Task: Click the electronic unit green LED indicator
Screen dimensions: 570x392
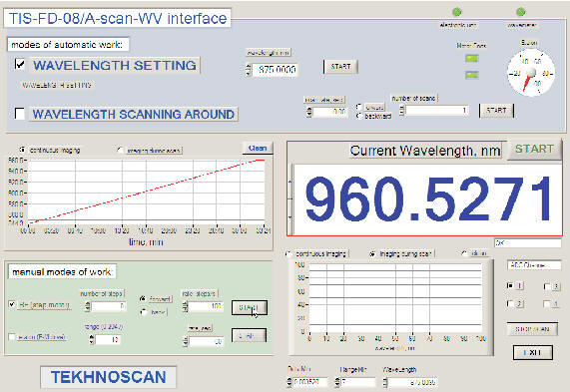Action: (x=457, y=12)
